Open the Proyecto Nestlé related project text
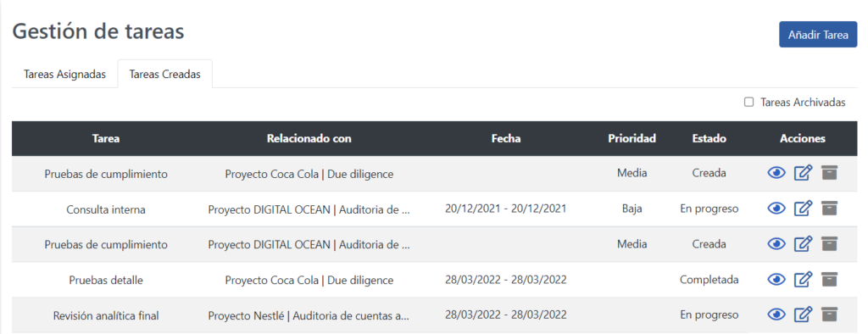The height and width of the screenshot is (334, 868). (x=309, y=315)
